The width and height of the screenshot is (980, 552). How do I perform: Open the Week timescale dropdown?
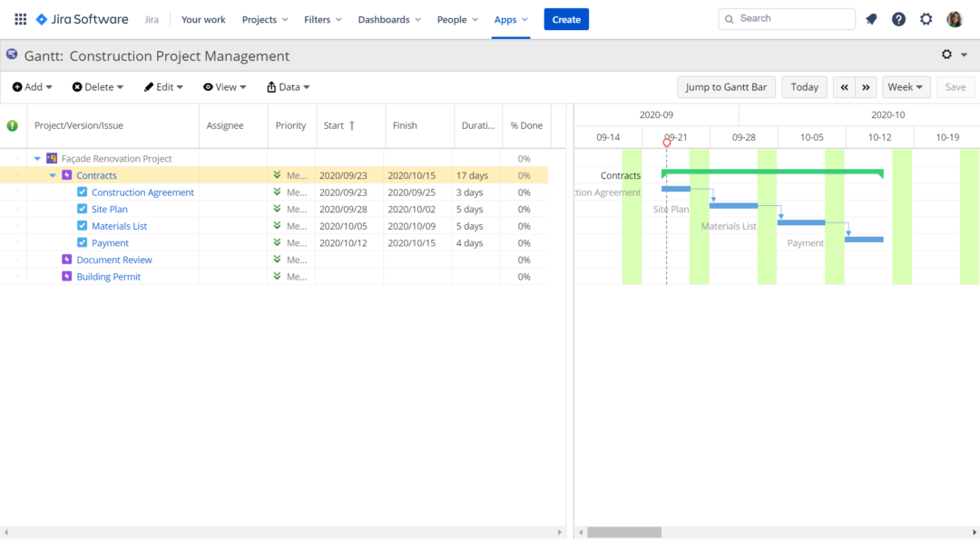(906, 86)
